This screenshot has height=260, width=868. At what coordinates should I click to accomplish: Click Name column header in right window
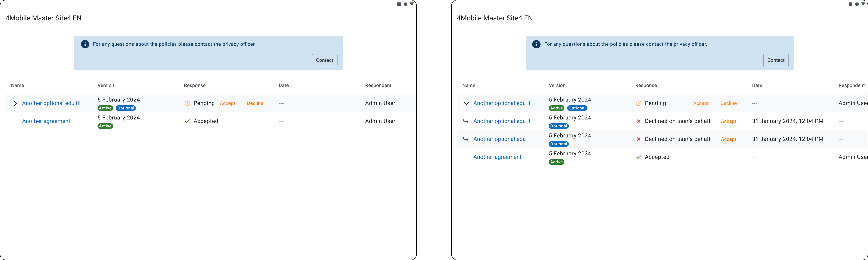click(469, 85)
